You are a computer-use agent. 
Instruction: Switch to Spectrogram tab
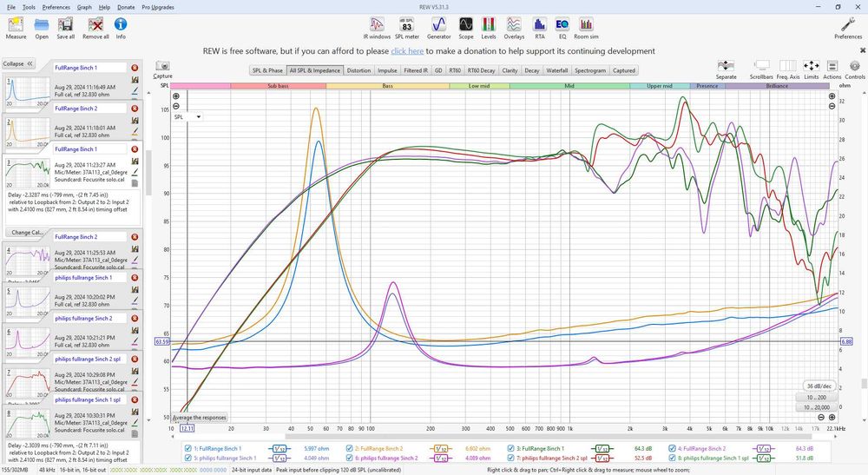click(590, 70)
